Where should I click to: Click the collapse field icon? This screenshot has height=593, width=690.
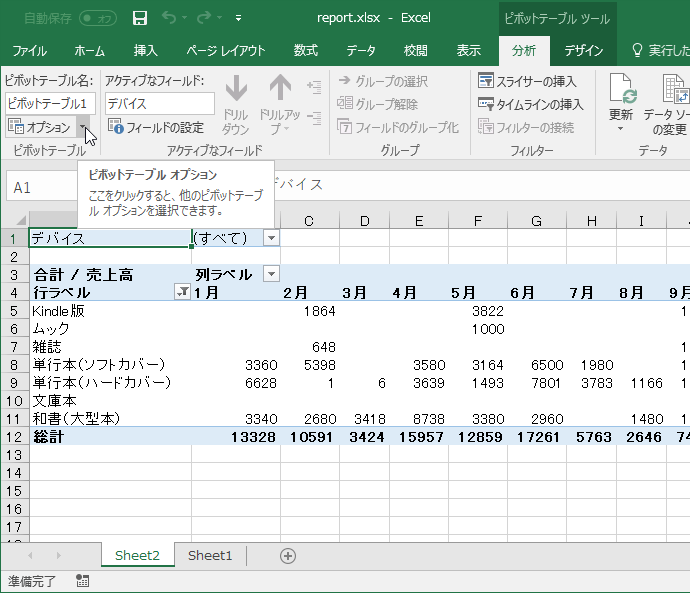click(x=314, y=118)
